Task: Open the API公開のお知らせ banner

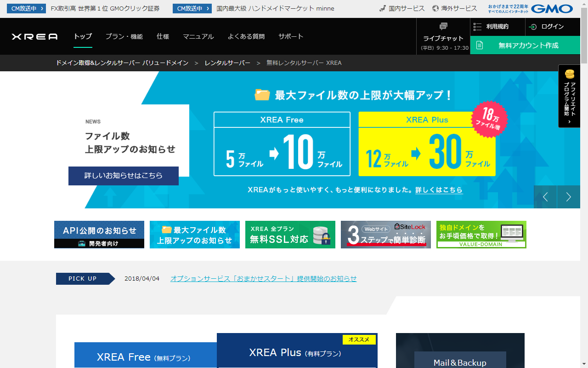Action: (99, 235)
